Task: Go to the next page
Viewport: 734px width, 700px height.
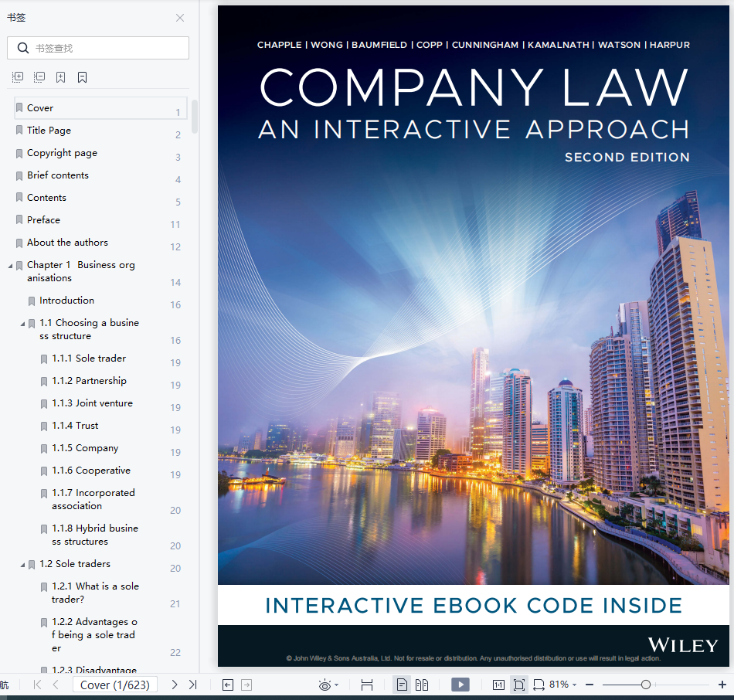Action: click(x=174, y=685)
